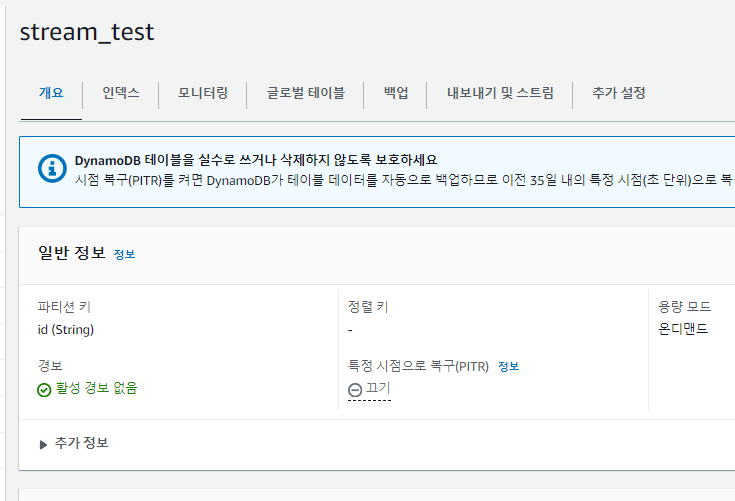
Task: Click the blue info icon in the banner
Action: coord(52,168)
